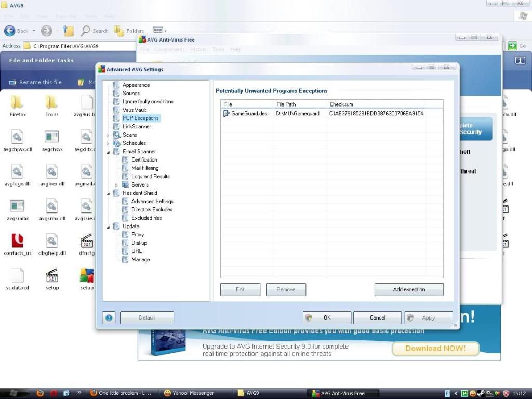Screen dimensions: 532x399
Task: Click the Edit exception button
Action: pyautogui.click(x=240, y=289)
